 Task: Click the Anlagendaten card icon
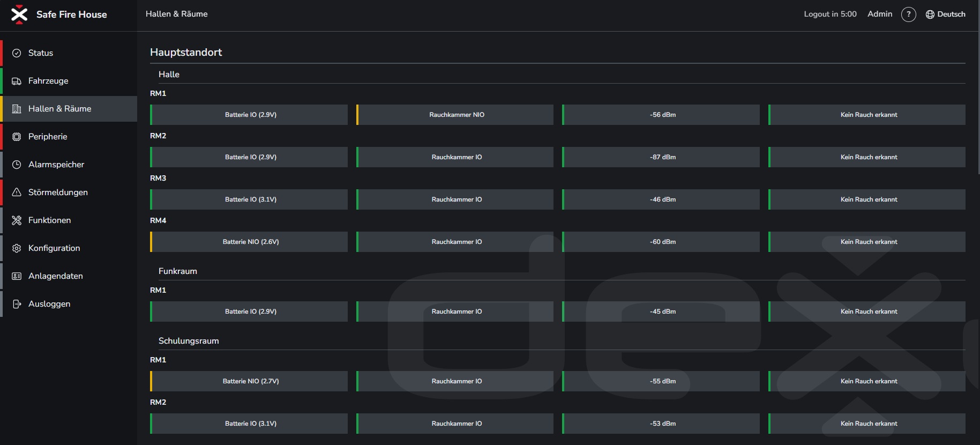click(x=17, y=276)
